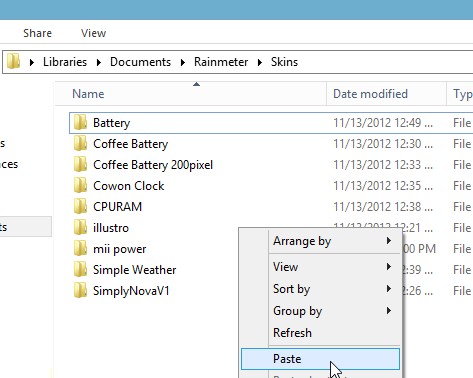Click the SimplyNovaV1 folder icon
This screenshot has height=378, width=473.
click(80, 290)
